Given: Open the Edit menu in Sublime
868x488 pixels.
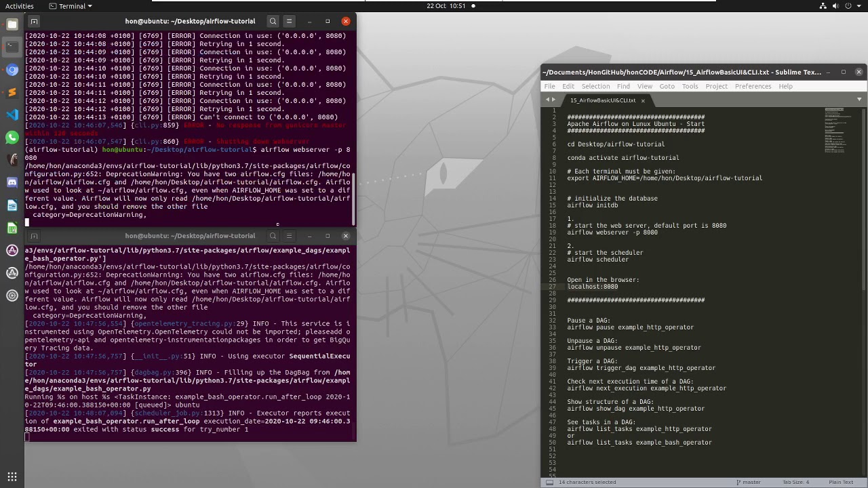Looking at the screenshot, I should 568,86.
